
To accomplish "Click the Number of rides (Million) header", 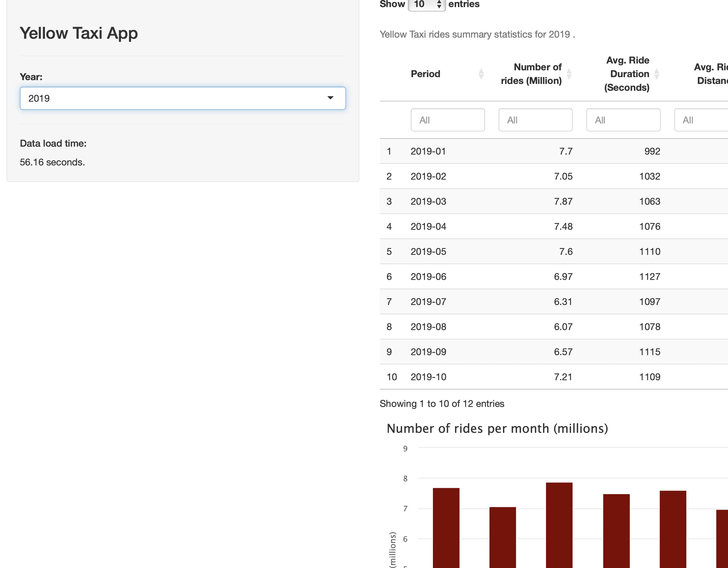I will 531,74.
